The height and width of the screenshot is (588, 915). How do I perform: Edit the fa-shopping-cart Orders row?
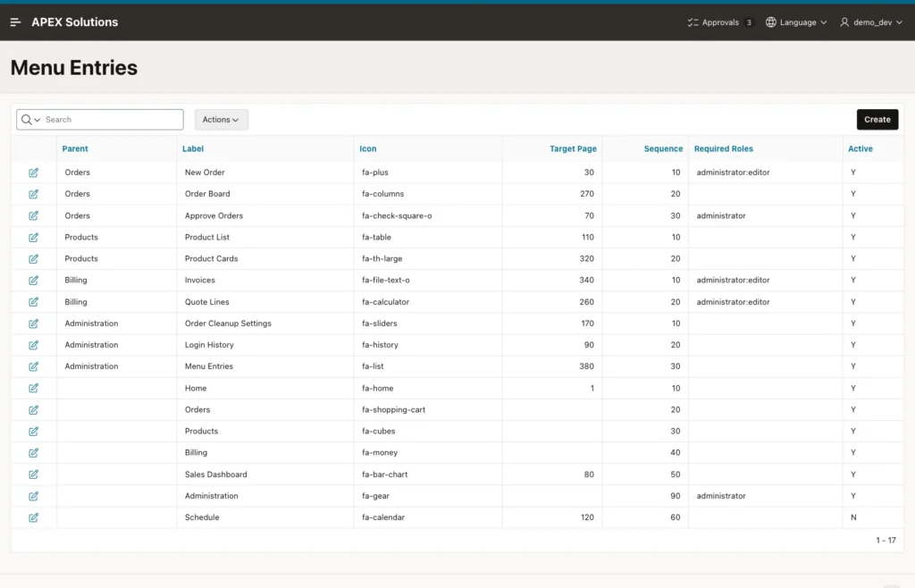tap(33, 410)
